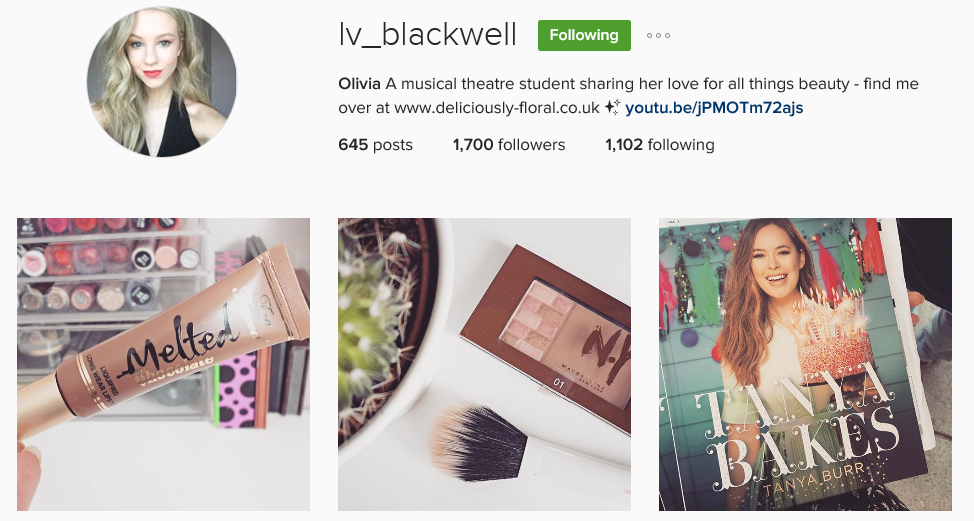Viewport: 974px width, 521px height.
Task: Click the 645 posts count
Action: 375,145
